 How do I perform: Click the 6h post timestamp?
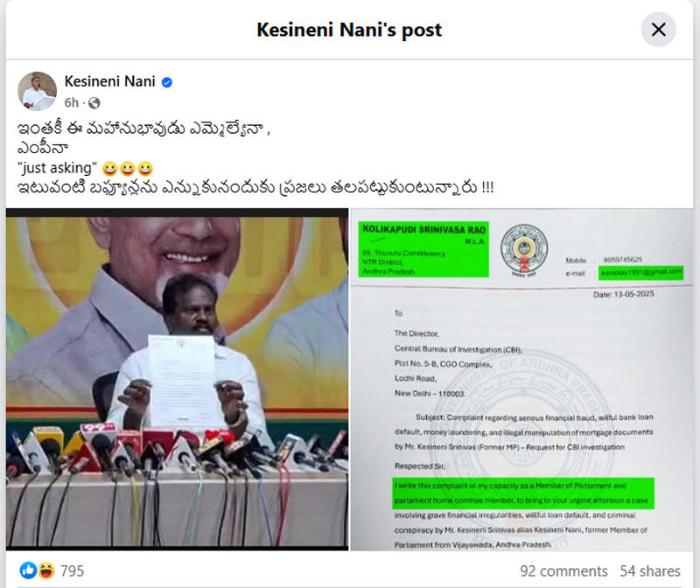pyautogui.click(x=72, y=103)
